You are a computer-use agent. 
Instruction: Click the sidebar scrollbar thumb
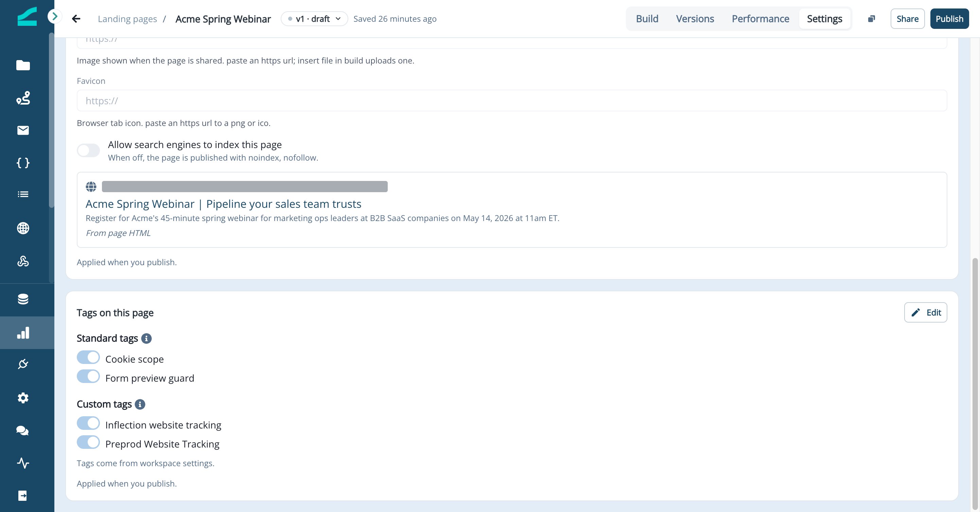click(51, 120)
